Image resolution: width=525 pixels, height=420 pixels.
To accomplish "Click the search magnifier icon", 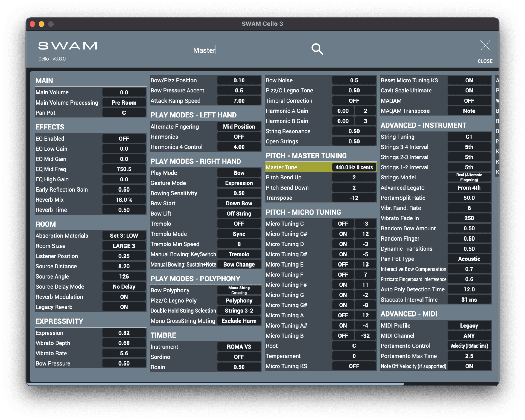I will 317,50.
